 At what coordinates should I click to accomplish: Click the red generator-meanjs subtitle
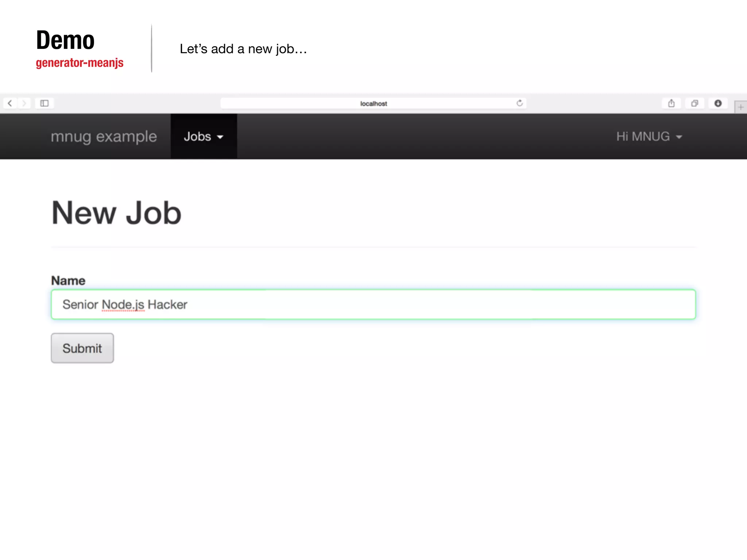[x=80, y=63]
